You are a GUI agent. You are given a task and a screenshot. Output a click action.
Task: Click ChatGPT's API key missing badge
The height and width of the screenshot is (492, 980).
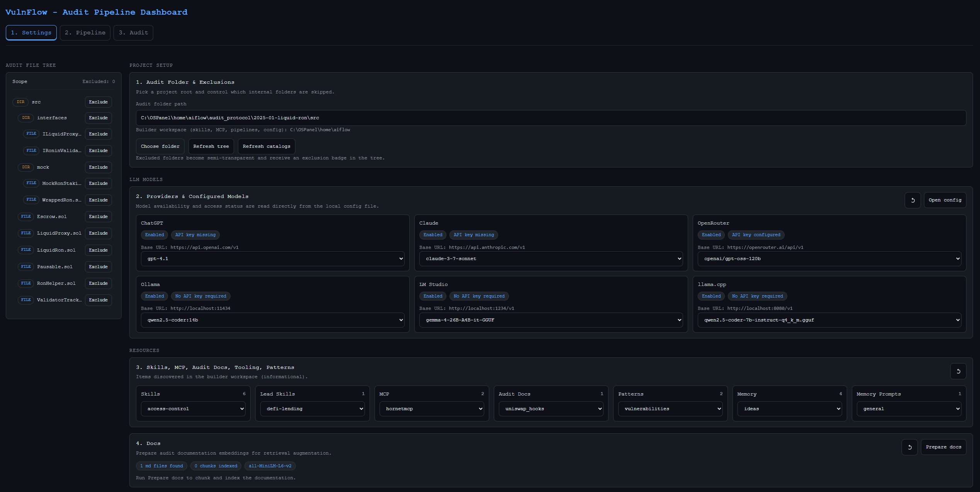(195, 235)
